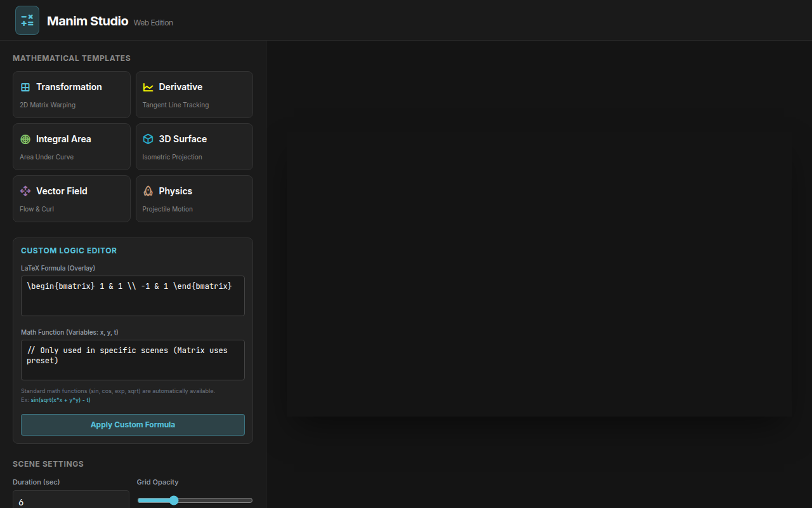Pick the Area Under Curve template

(72, 147)
